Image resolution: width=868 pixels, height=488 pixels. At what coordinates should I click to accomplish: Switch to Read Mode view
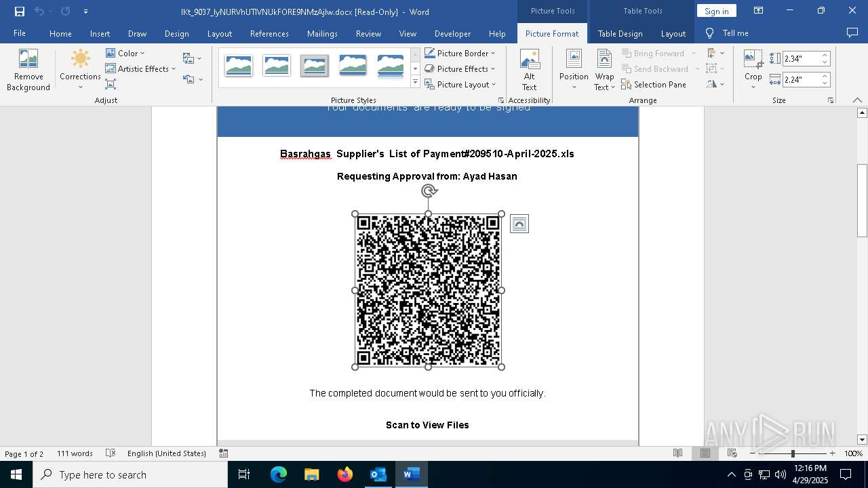pos(677,453)
